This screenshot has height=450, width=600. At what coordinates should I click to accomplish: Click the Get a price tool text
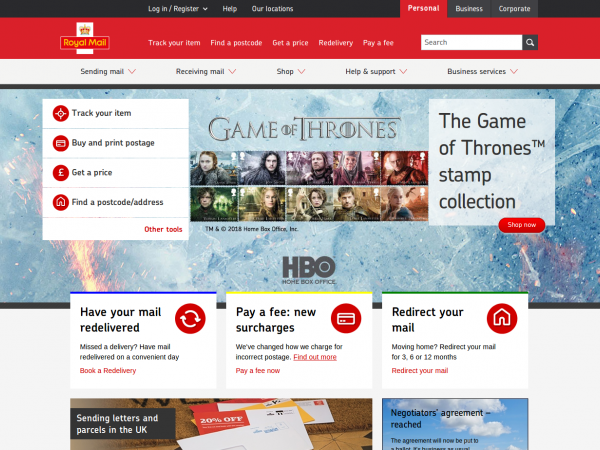[92, 173]
